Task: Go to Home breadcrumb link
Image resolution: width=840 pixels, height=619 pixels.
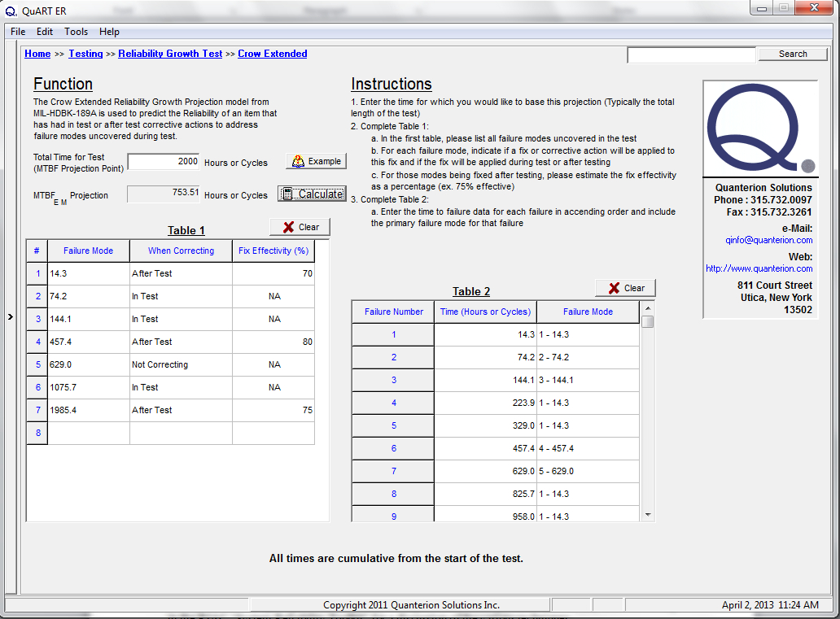Action: pos(37,54)
